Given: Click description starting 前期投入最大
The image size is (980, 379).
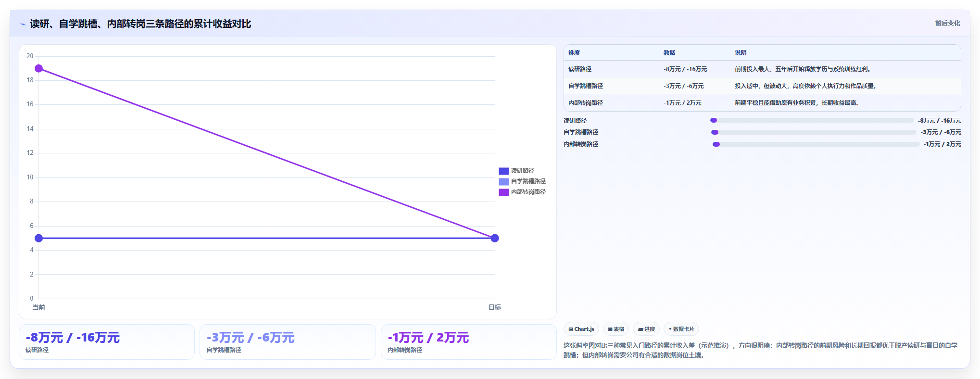Looking at the screenshot, I should tap(803, 69).
